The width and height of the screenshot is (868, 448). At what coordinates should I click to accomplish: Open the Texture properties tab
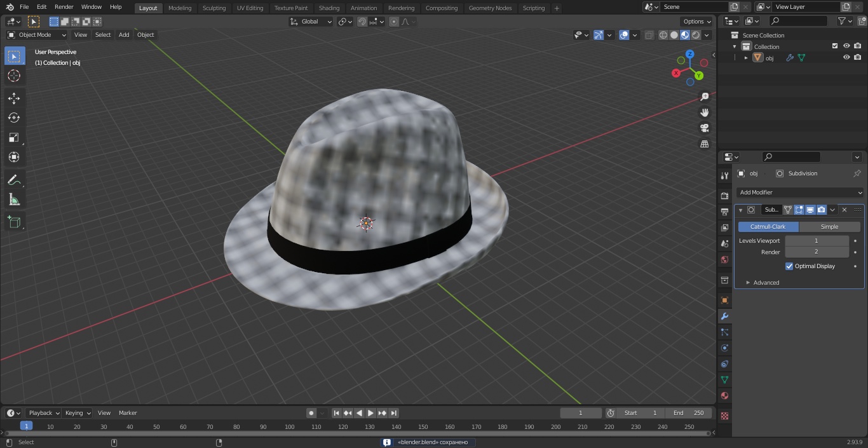[724, 416]
